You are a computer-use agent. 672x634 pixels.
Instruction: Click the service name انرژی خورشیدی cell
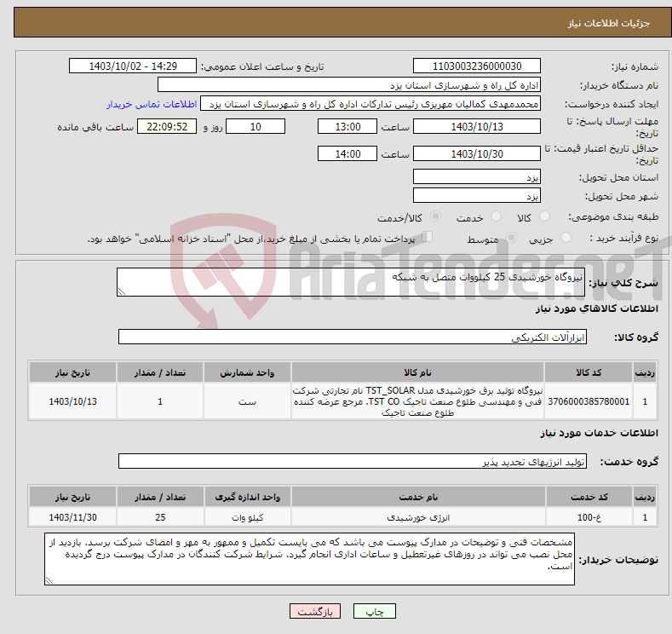[418, 517]
